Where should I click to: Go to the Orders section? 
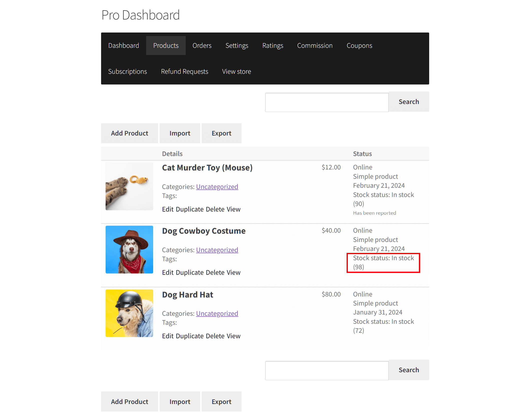point(202,46)
